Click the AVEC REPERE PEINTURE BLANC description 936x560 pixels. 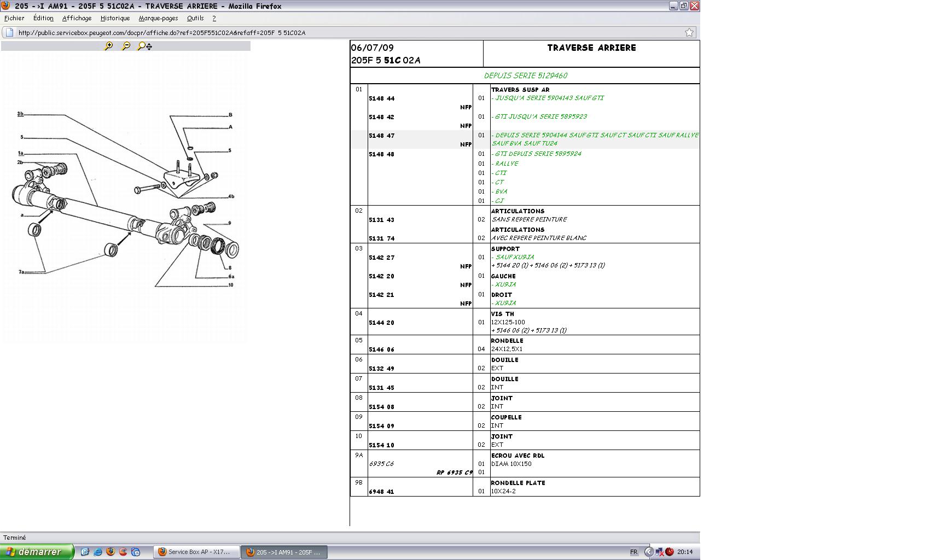[539, 238]
